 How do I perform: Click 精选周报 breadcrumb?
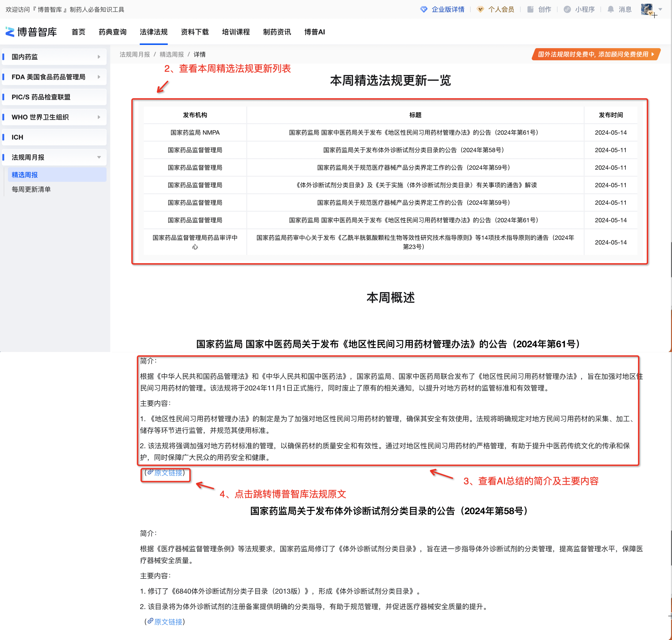[x=172, y=54]
